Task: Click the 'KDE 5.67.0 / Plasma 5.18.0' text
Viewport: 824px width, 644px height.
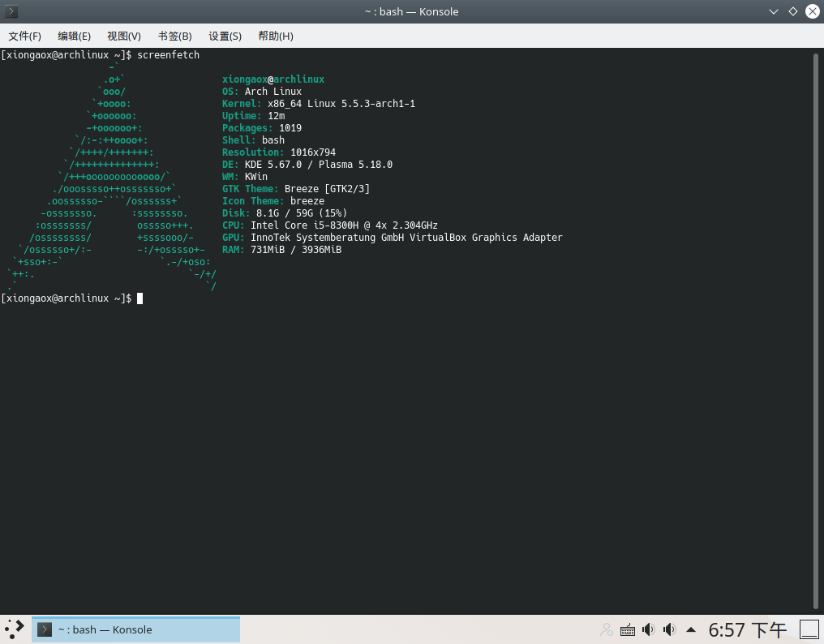Action: [x=319, y=165]
